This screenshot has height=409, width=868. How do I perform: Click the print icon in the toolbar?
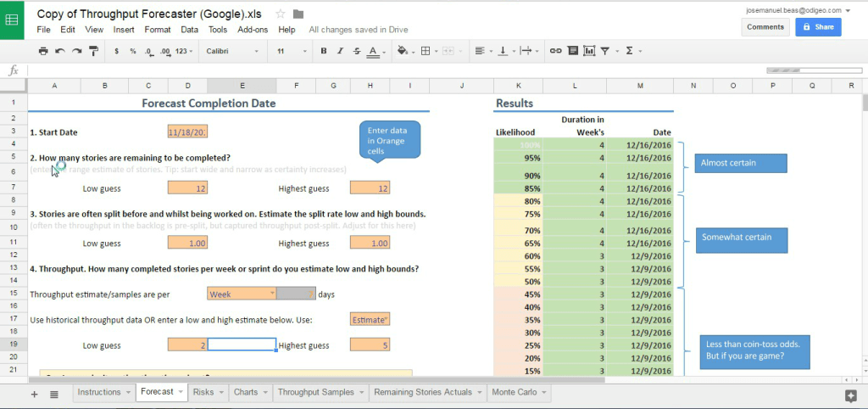click(43, 51)
